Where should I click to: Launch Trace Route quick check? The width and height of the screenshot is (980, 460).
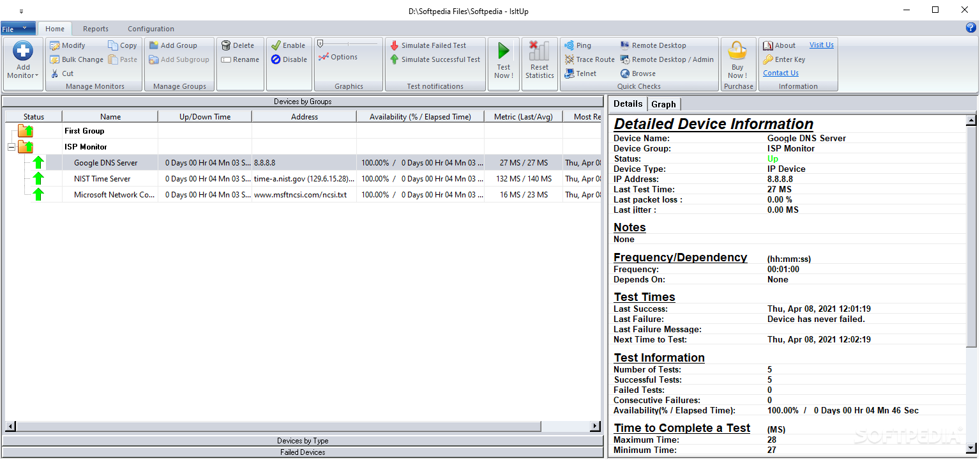590,59
